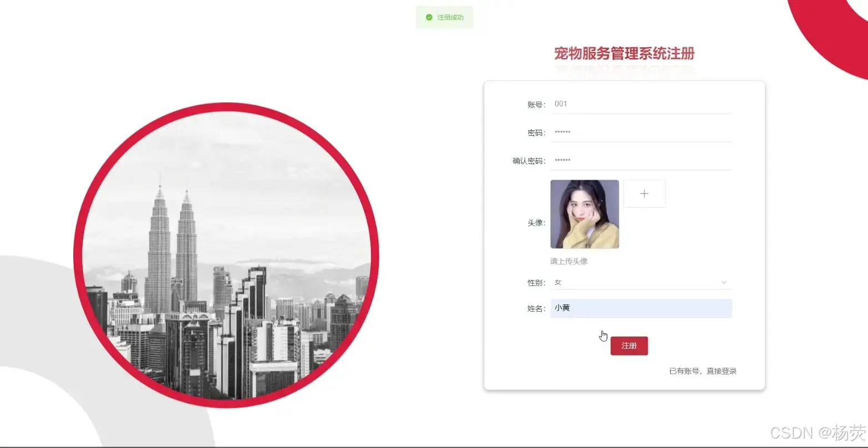The image size is (868, 448).
Task: Click the 姓名 label
Action: click(x=536, y=309)
